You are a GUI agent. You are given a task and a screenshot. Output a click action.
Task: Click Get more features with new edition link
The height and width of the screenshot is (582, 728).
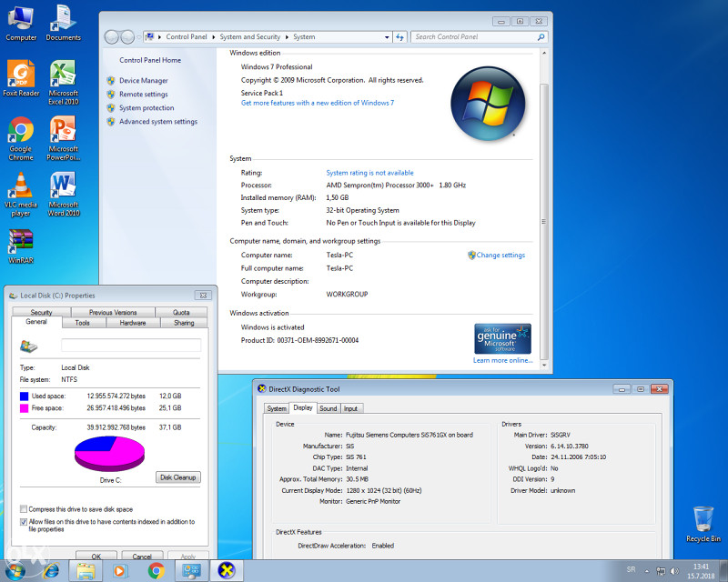click(x=317, y=103)
